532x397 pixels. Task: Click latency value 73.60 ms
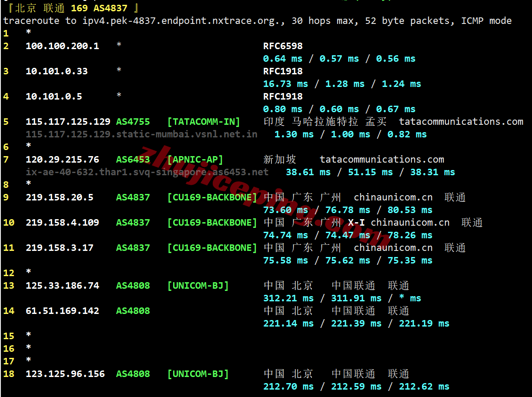click(x=285, y=210)
